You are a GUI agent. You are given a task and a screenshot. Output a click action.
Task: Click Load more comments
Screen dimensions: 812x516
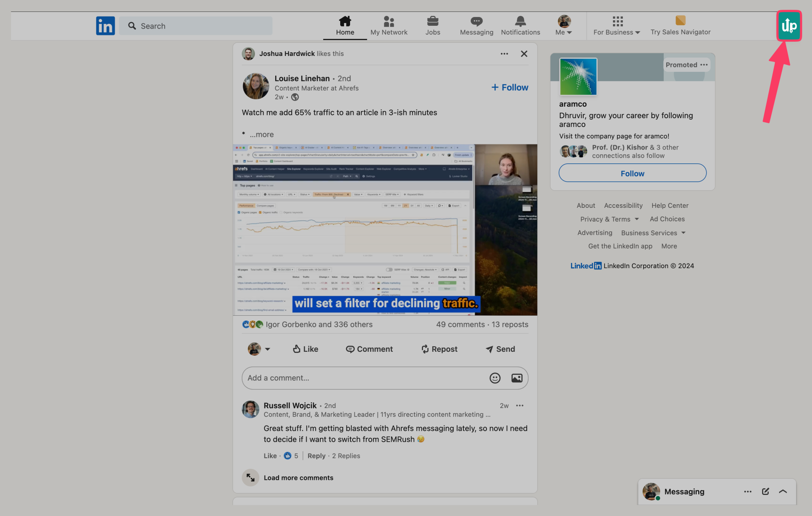[299, 478]
